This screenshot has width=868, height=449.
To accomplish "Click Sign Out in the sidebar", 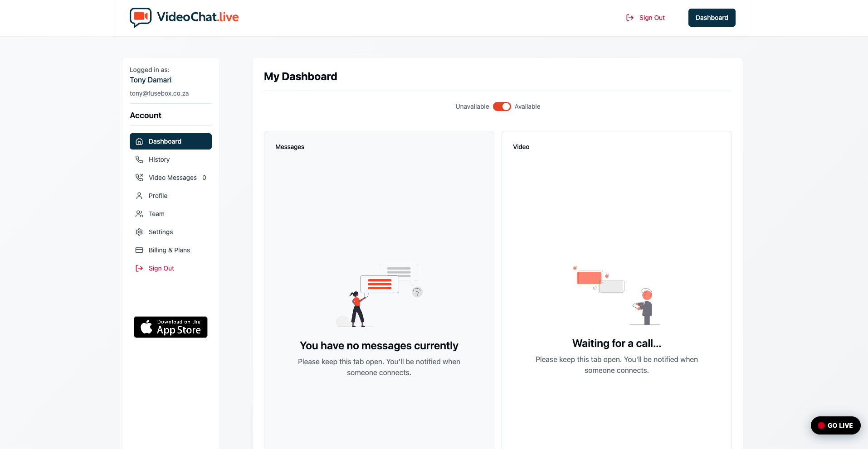I will point(171,268).
